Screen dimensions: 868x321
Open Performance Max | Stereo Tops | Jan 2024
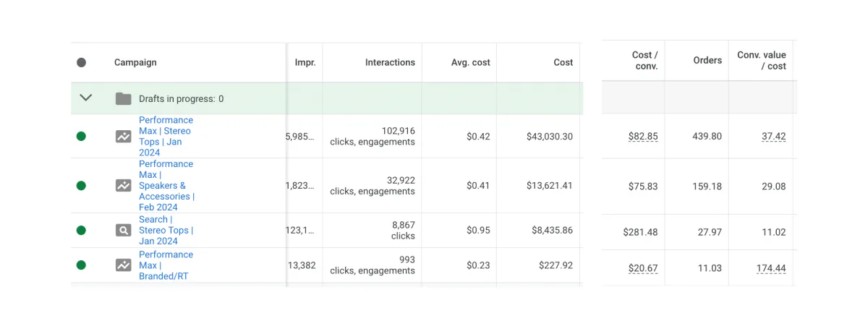166,136
